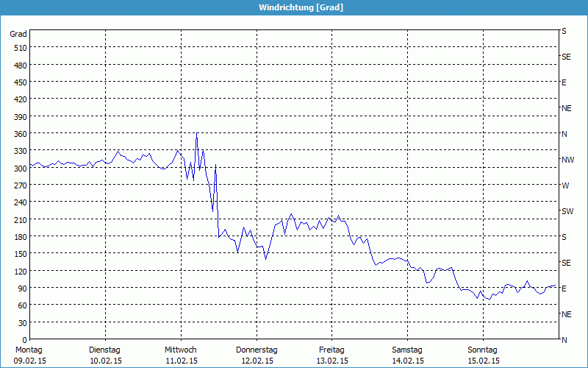
Task: Click the 510 value on the left axis
Action: [x=20, y=48]
